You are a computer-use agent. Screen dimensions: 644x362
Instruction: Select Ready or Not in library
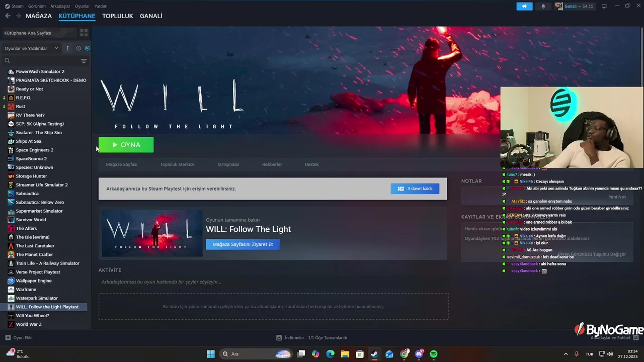[x=29, y=89]
